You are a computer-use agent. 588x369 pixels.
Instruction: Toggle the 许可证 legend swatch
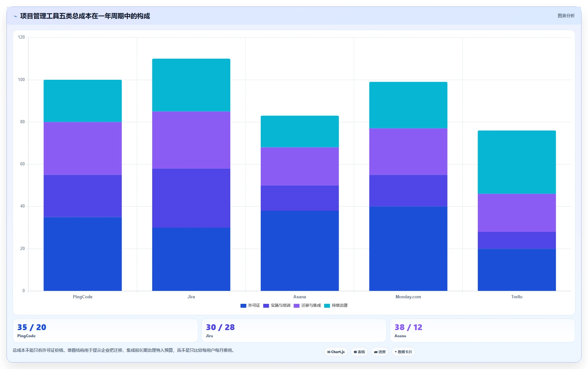(x=243, y=305)
